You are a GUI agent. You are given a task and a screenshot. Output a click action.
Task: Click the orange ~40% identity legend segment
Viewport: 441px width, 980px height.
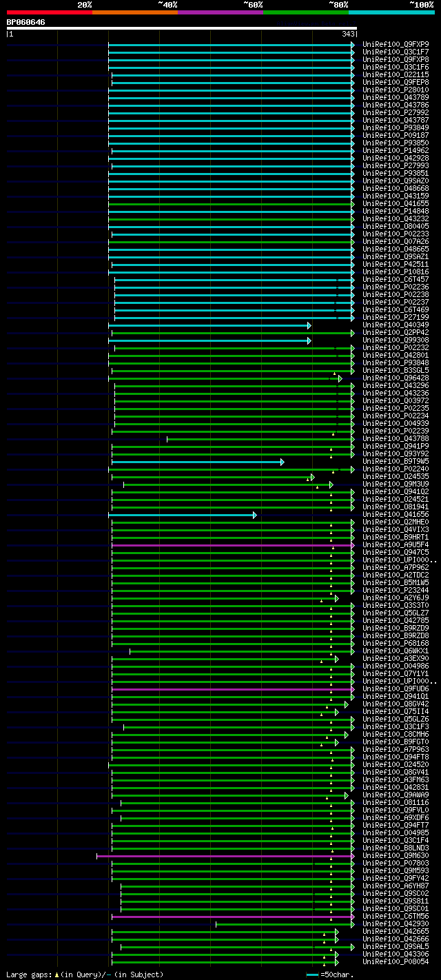135,12
